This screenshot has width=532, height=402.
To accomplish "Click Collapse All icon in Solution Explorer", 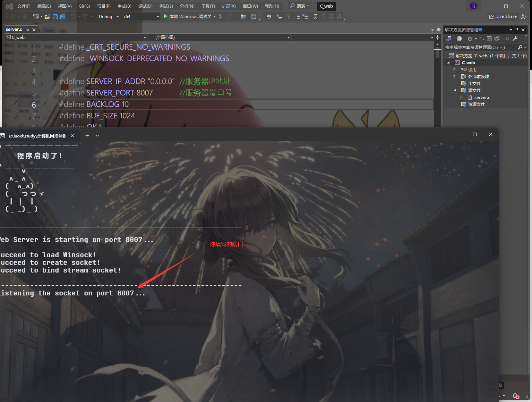I will [x=489, y=39].
